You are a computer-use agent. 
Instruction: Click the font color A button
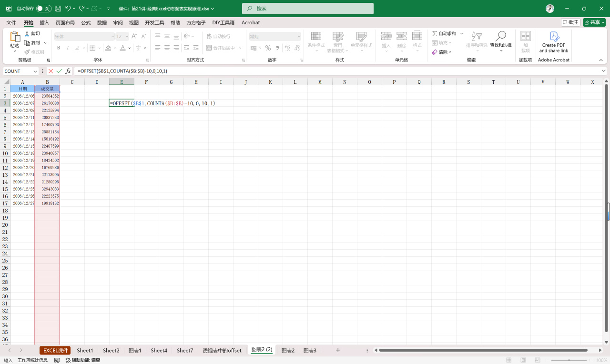pyautogui.click(x=122, y=48)
